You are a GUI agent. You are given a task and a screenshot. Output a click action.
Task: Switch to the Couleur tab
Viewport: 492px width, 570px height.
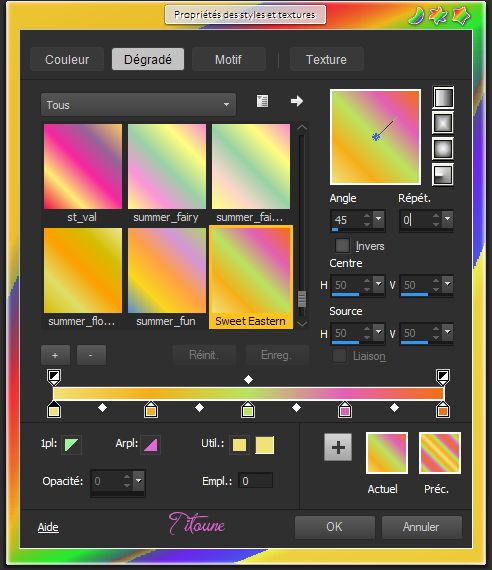[67, 59]
